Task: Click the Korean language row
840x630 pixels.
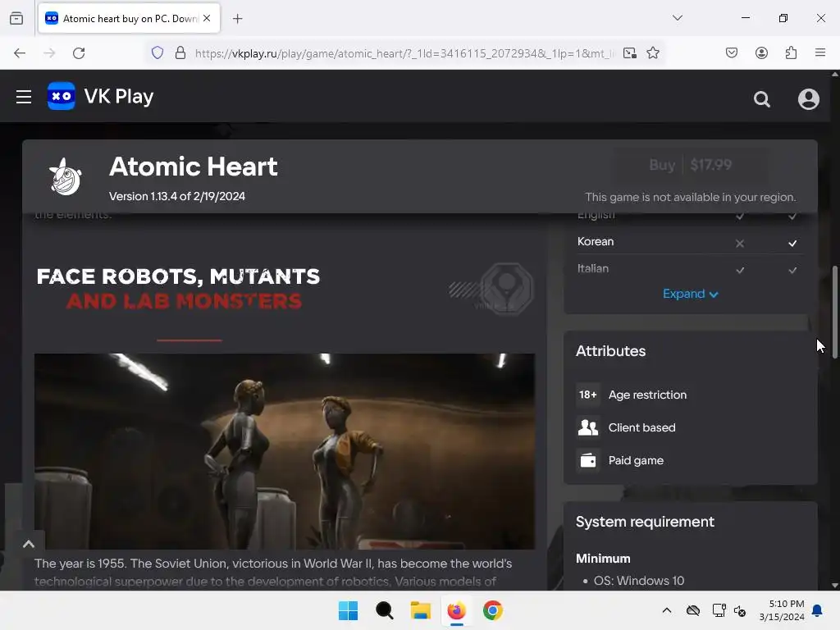Action: pos(690,242)
